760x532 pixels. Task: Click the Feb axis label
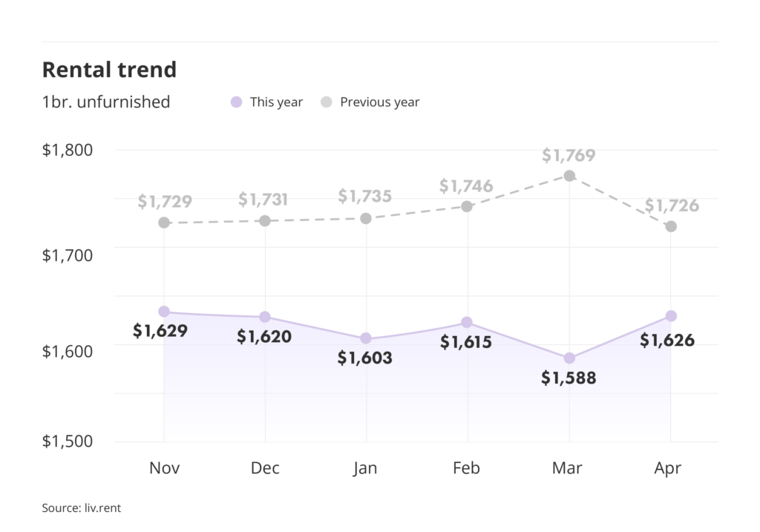coord(466,468)
